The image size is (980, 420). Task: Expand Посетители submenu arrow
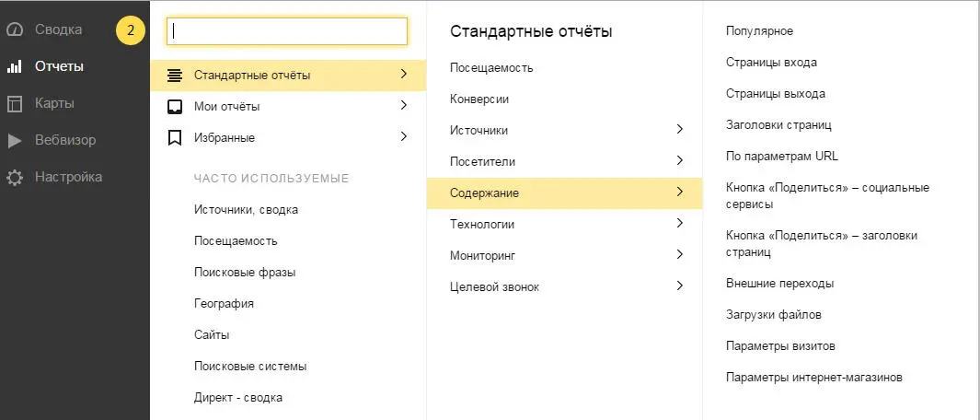(x=680, y=160)
